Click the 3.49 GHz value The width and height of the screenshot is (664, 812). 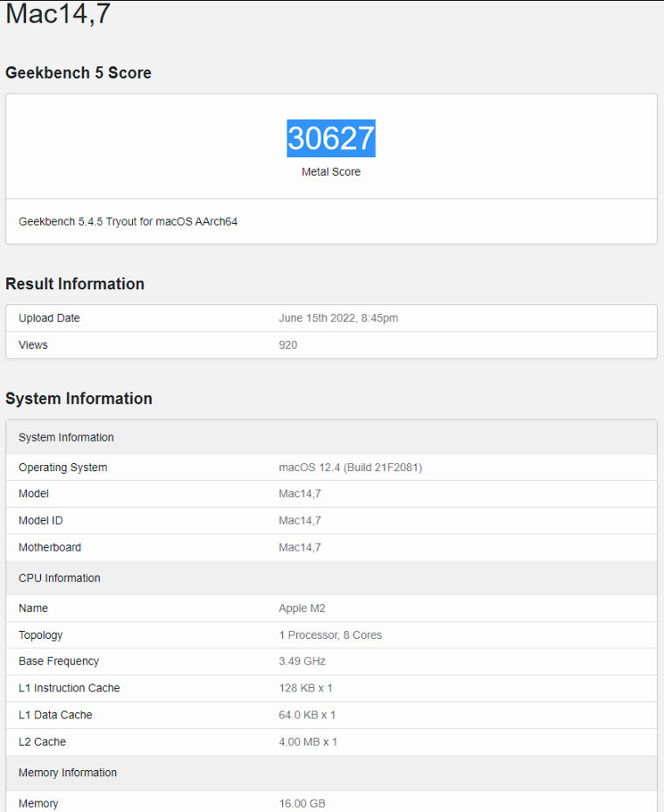(x=301, y=662)
